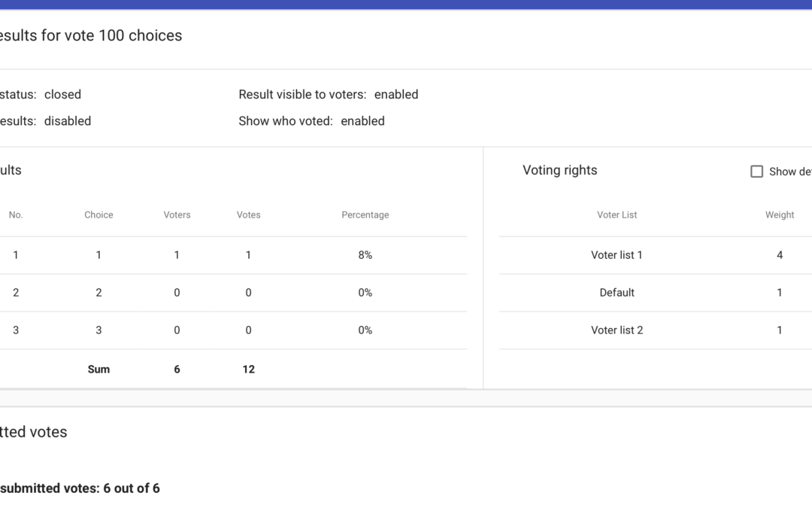This screenshot has height=508, width=812.
Task: Click the Voting rights heading
Action: click(559, 170)
